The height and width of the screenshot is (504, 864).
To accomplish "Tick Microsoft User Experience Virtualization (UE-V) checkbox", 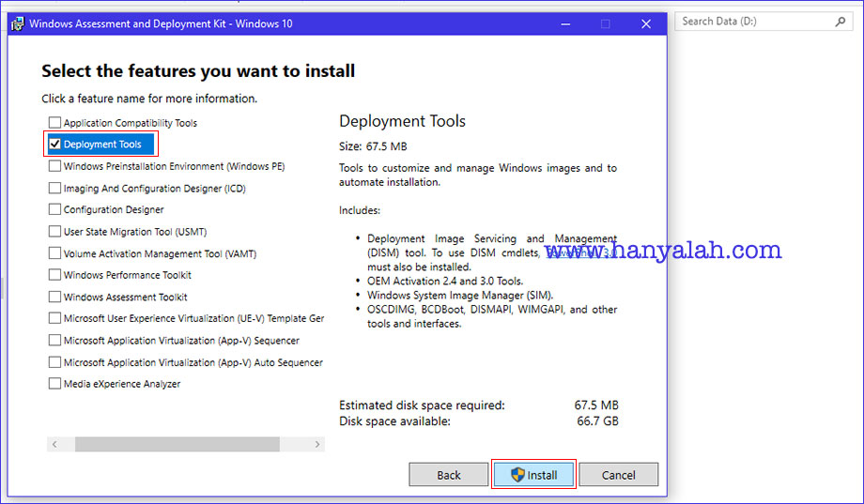I will (54, 318).
